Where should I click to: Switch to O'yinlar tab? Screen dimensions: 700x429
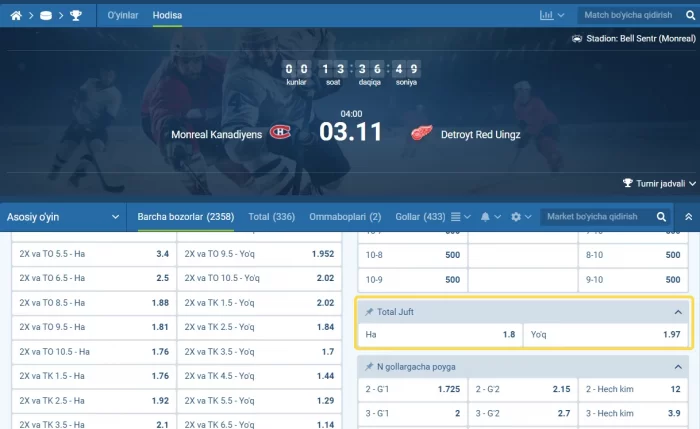coord(123,15)
